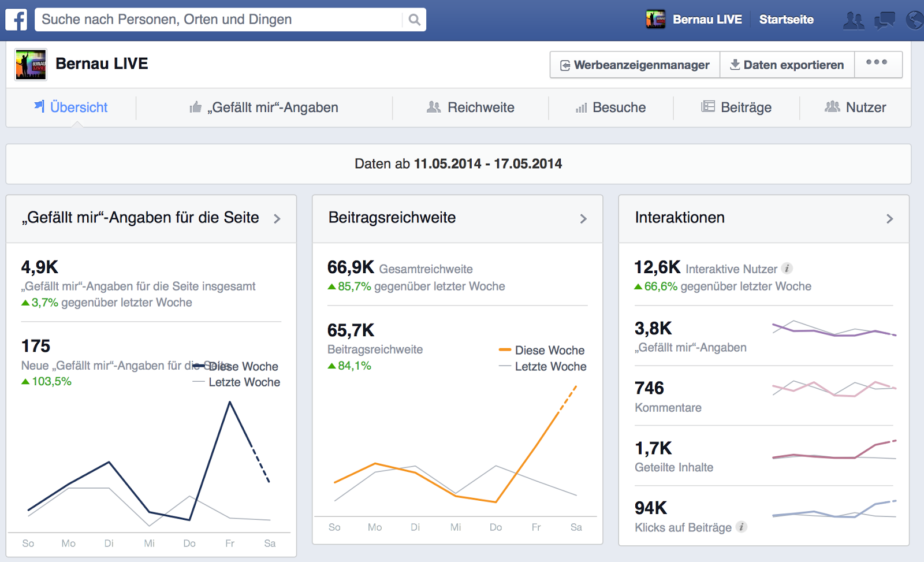The width and height of the screenshot is (924, 562).
Task: Click info icon beside Klicks auf Beiträge
Action: pos(742,527)
